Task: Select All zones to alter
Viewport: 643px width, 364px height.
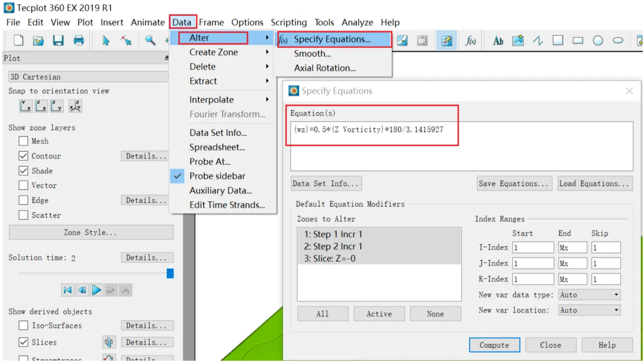Action: 323,314
